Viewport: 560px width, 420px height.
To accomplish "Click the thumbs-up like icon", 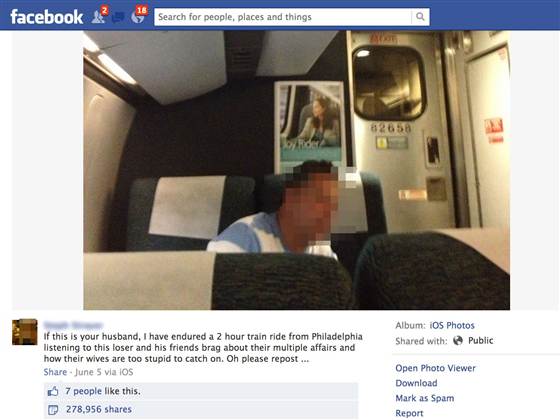I will click(53, 391).
